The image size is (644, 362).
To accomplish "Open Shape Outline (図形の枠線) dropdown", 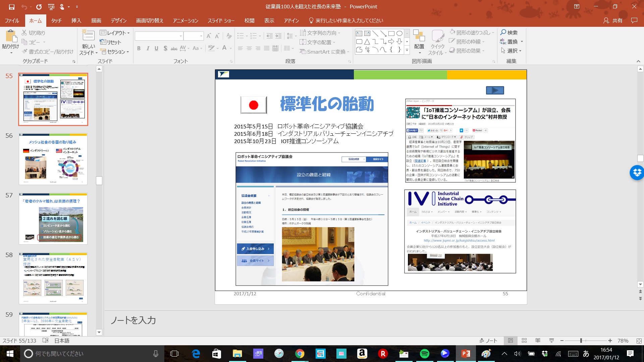I will point(467,42).
